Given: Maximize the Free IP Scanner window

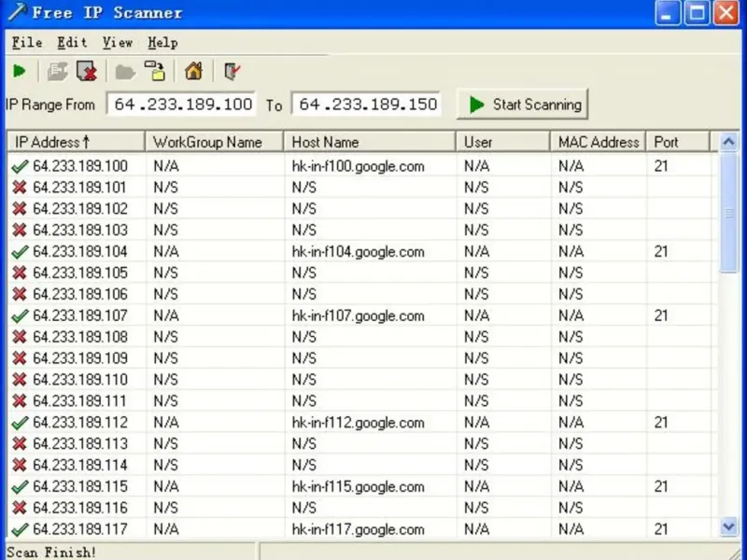Looking at the screenshot, I should pos(697,13).
